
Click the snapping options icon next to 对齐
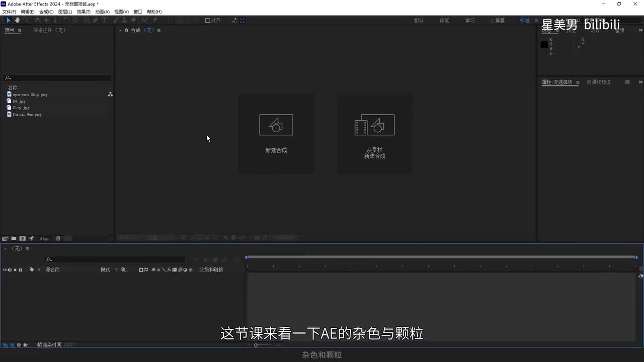pyautogui.click(x=233, y=21)
